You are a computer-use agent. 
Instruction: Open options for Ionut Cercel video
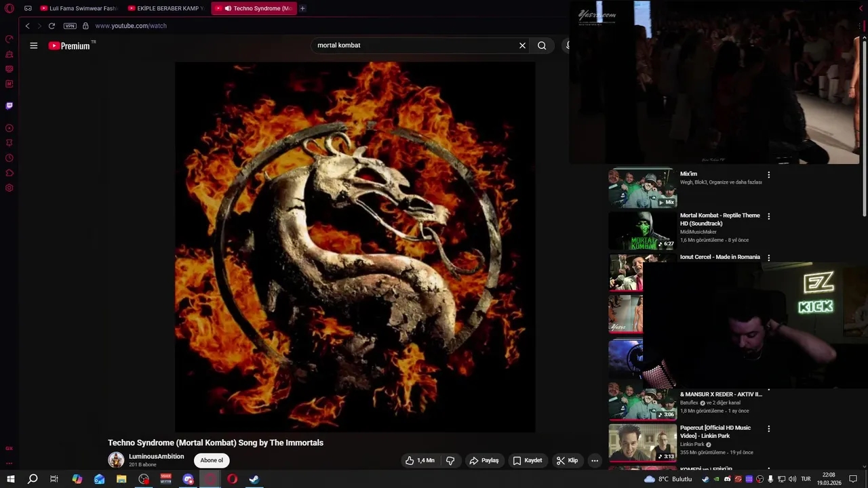[768, 258]
